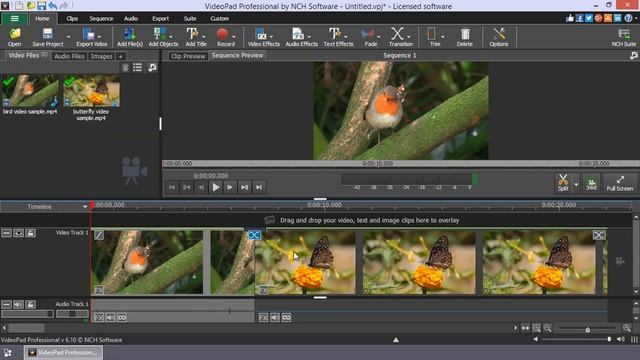This screenshot has width=640, height=360.
Task: Mute the bird clip audio speaker icon
Action: (x=110, y=317)
